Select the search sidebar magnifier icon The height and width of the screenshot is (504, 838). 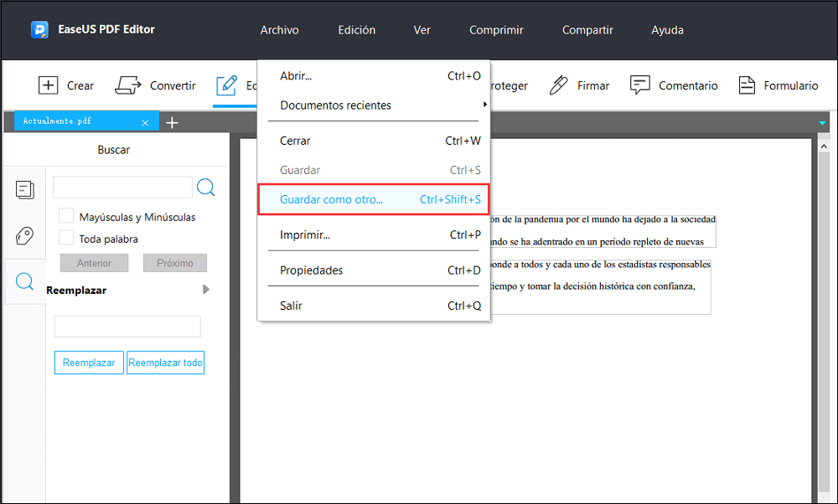tap(24, 280)
